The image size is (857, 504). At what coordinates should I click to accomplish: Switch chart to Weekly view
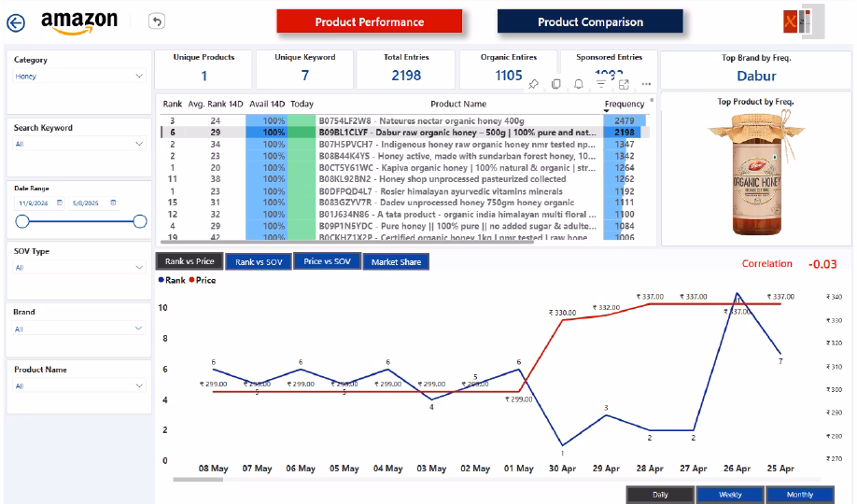730,494
